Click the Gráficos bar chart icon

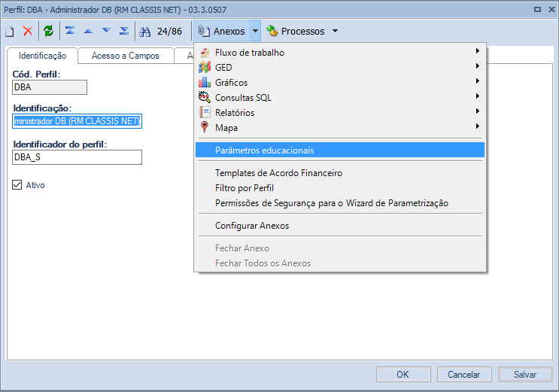(x=205, y=82)
